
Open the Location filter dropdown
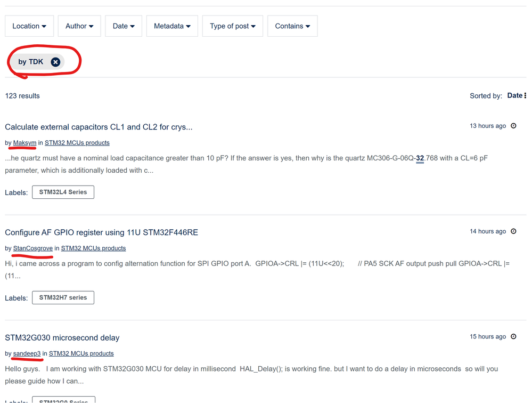click(x=29, y=26)
